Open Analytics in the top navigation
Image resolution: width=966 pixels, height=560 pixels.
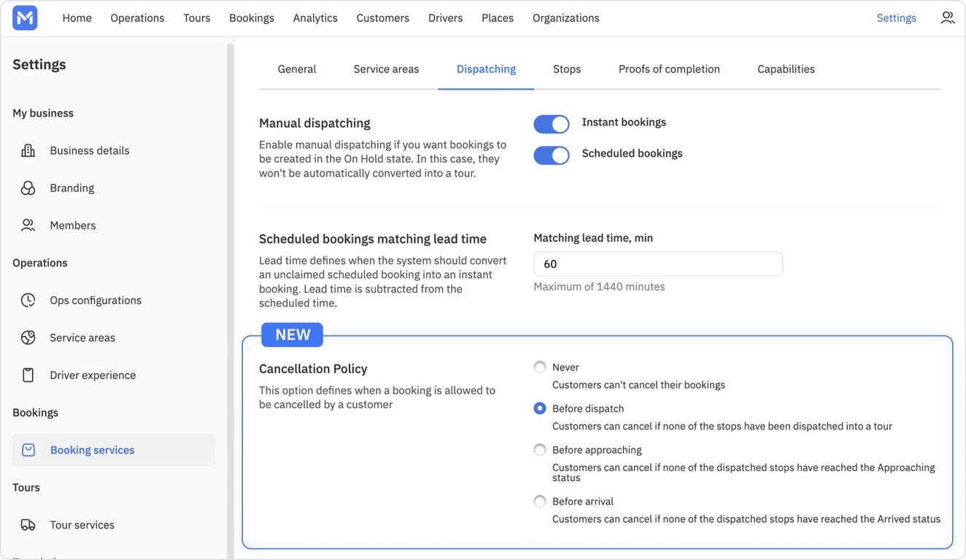(315, 18)
